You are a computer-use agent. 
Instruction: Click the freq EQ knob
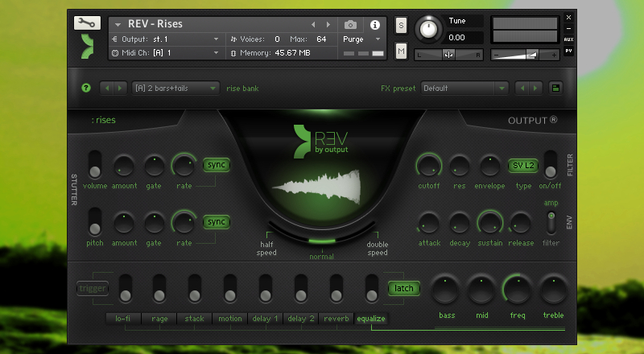coord(518,290)
